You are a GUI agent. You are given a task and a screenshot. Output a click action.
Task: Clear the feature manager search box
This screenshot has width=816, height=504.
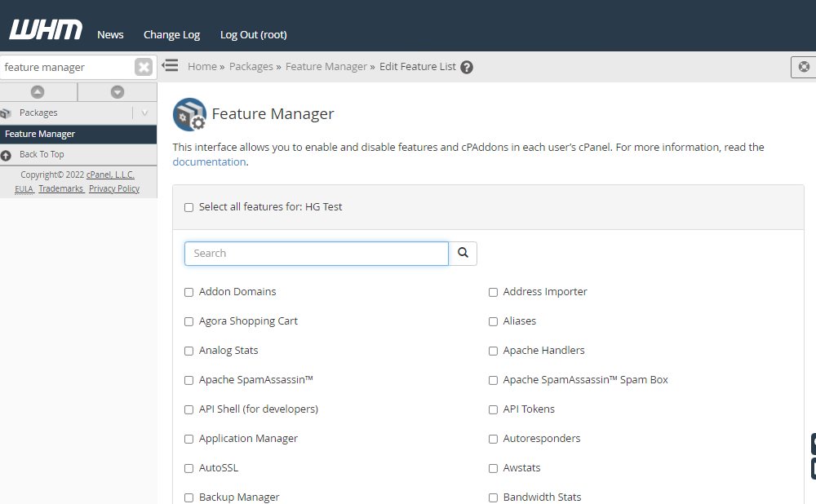(144, 66)
